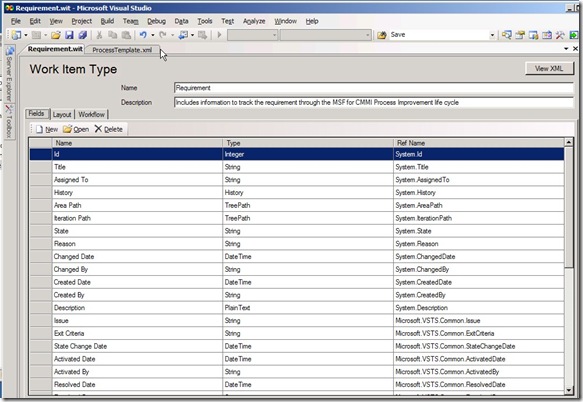Screen dimensions: 583x402
Task: Open the New Project icon dropdown arrow
Action: pyautogui.click(x=26, y=35)
